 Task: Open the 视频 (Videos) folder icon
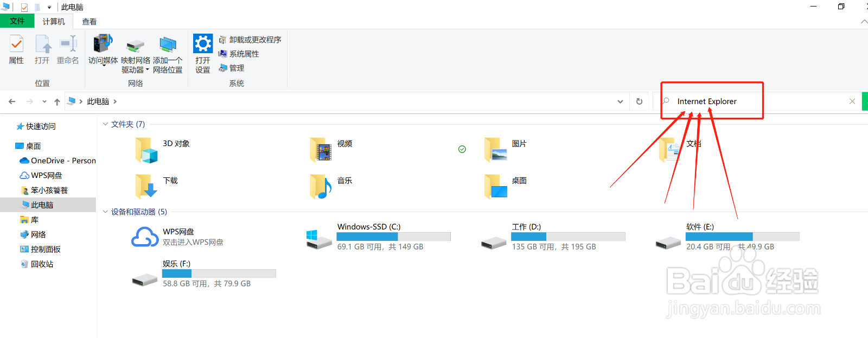click(x=321, y=150)
